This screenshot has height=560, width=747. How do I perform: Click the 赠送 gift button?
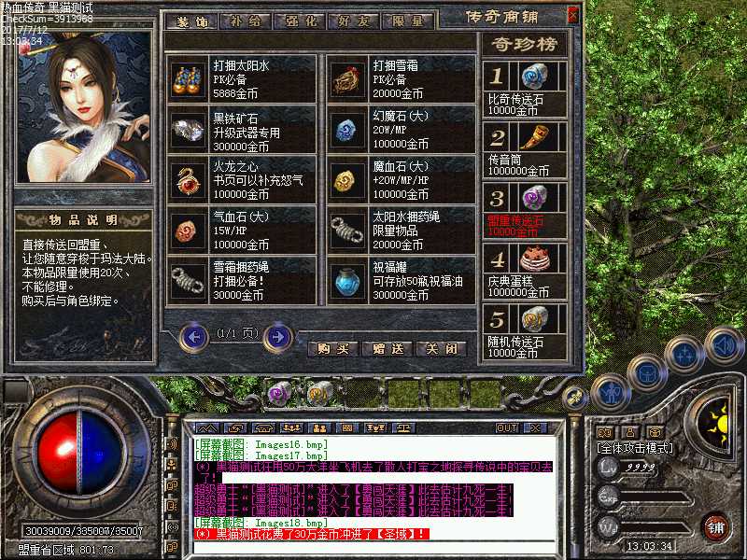388,349
